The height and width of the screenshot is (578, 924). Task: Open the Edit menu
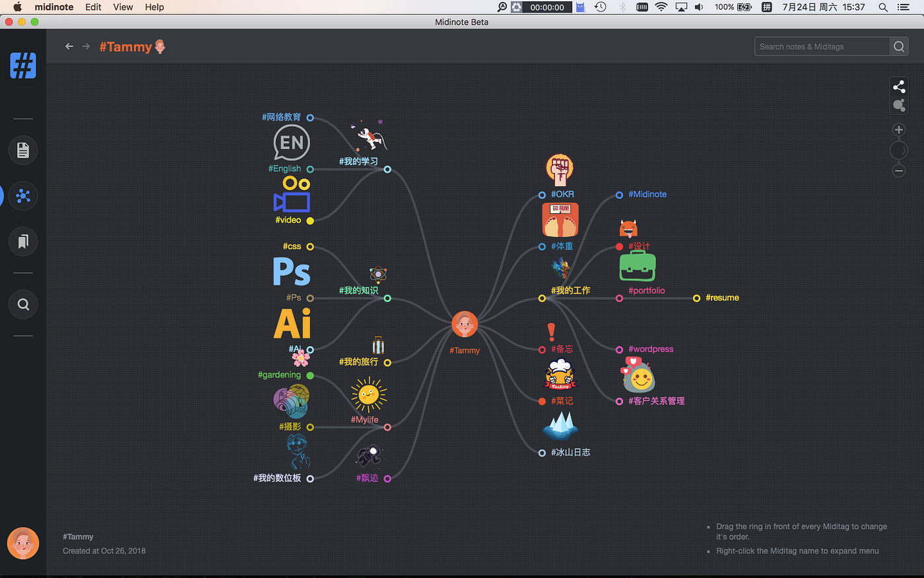coord(93,7)
